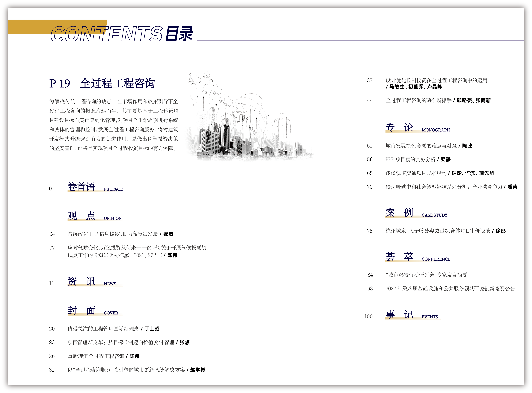Viewport: 532px width, 393px height.
Task: Open the page 44 article by 郭路赟、张雨新
Action: [x=438, y=100]
